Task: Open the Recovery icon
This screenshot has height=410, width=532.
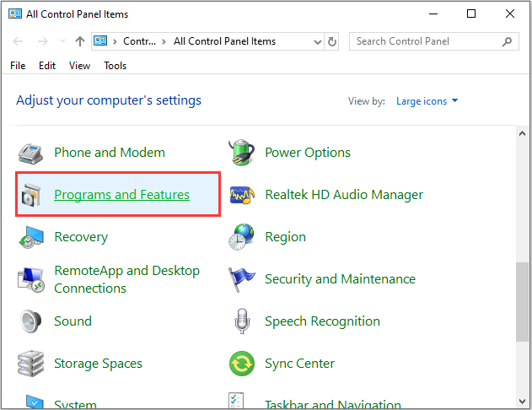Action: click(x=31, y=237)
